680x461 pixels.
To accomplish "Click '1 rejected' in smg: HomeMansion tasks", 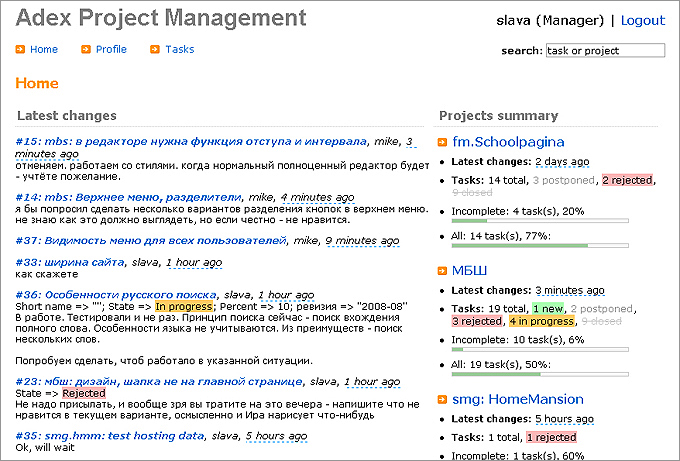I will click(551, 438).
